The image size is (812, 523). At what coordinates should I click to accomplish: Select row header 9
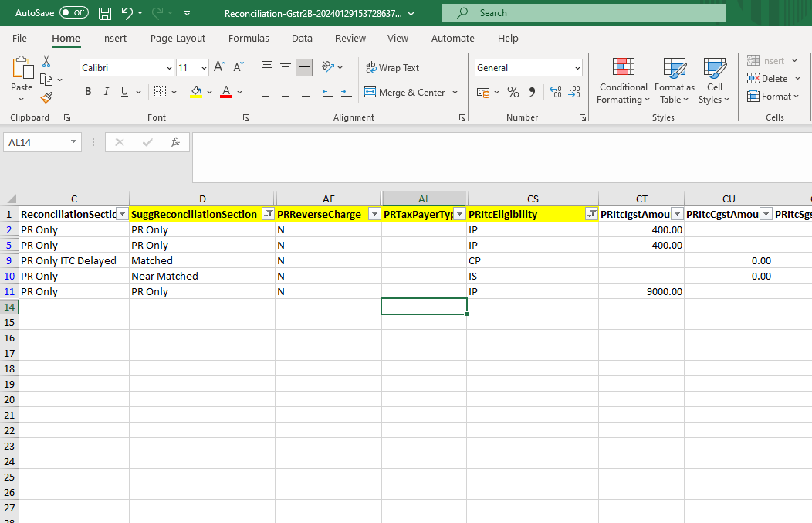coord(9,260)
